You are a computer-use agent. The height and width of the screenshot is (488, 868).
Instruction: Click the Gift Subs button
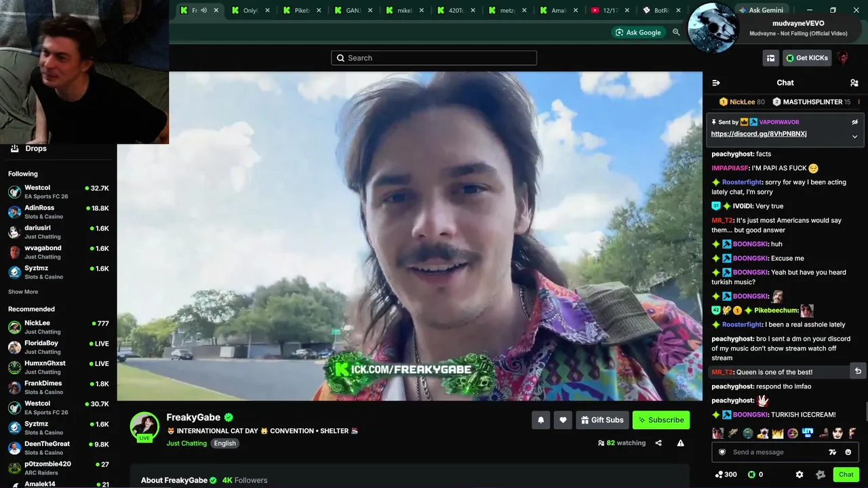(x=602, y=420)
